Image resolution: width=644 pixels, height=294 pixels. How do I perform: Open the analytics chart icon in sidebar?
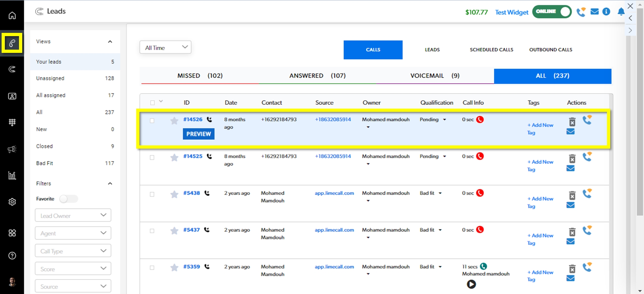coord(12,175)
